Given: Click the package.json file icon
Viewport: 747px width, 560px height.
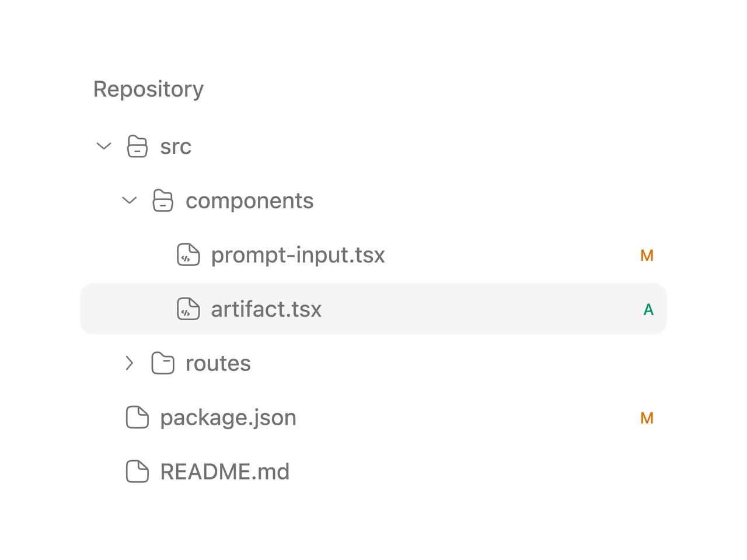Looking at the screenshot, I should (x=137, y=417).
